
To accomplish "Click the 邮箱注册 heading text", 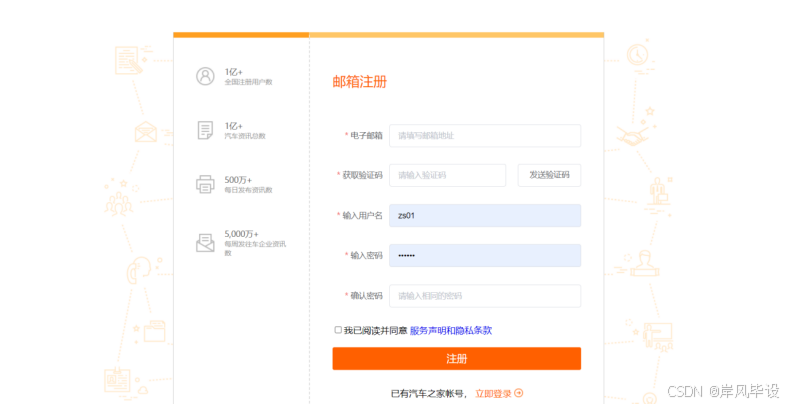I will pyautogui.click(x=359, y=82).
